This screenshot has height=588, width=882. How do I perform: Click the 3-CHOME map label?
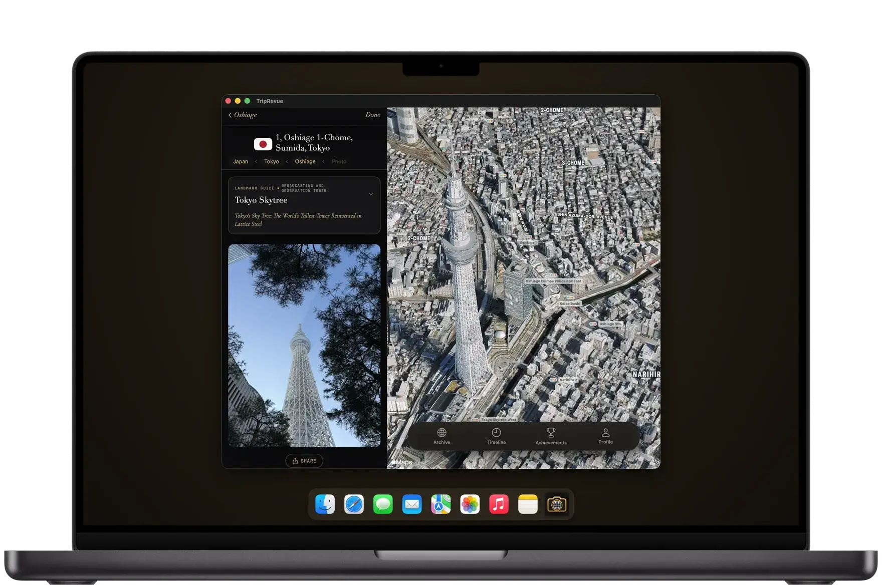tap(573, 163)
